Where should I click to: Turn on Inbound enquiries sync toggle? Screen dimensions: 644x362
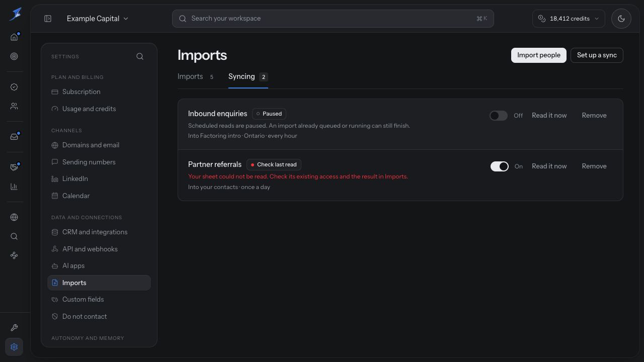499,116
